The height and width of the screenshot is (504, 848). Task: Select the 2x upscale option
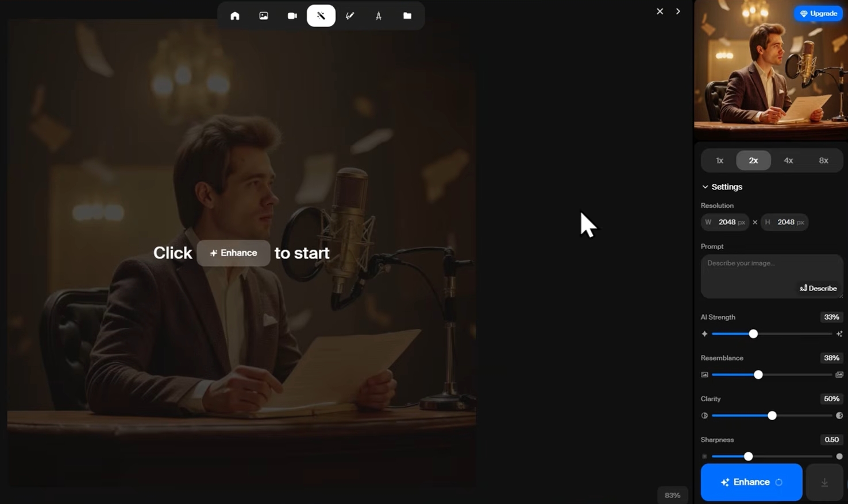point(753,161)
